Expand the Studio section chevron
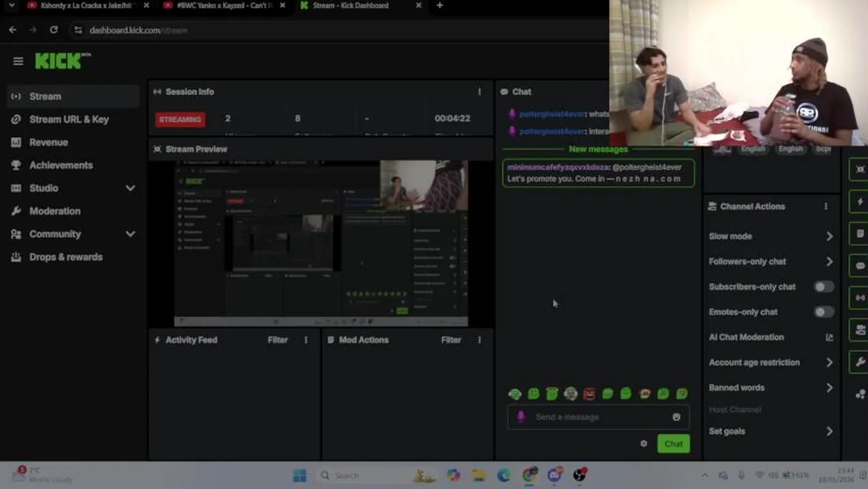The width and height of the screenshot is (868, 489). click(x=130, y=188)
